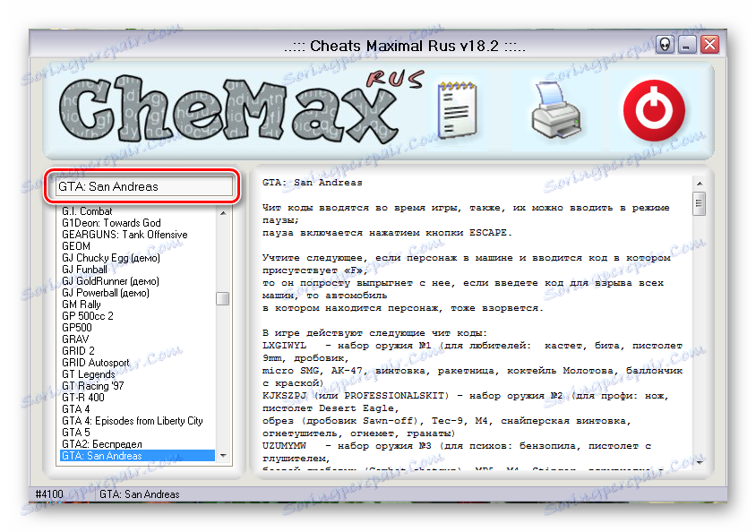Select GT-R 400 entry

coord(83,398)
